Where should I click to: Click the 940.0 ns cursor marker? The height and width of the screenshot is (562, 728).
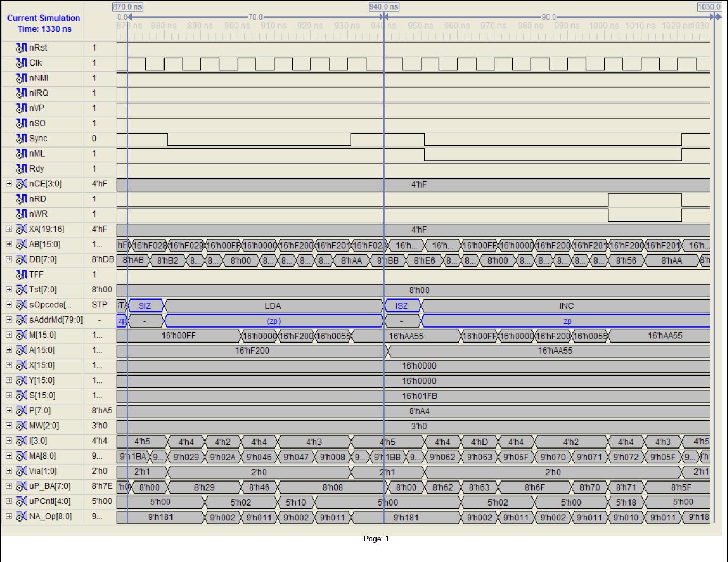click(383, 7)
